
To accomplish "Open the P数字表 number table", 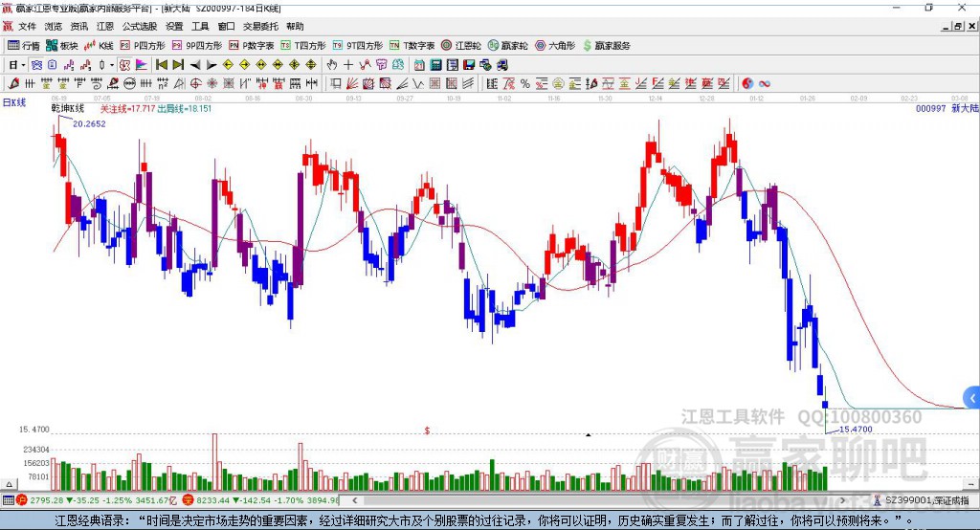I will [x=252, y=46].
